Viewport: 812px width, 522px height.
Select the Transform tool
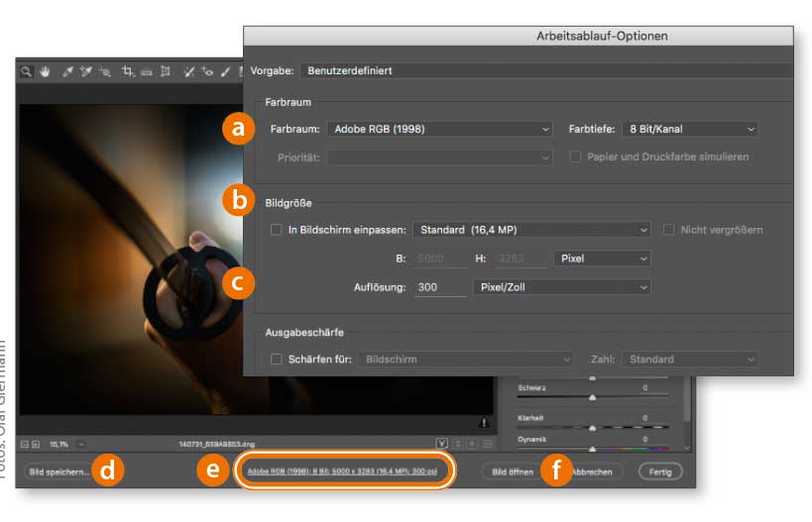click(166, 71)
